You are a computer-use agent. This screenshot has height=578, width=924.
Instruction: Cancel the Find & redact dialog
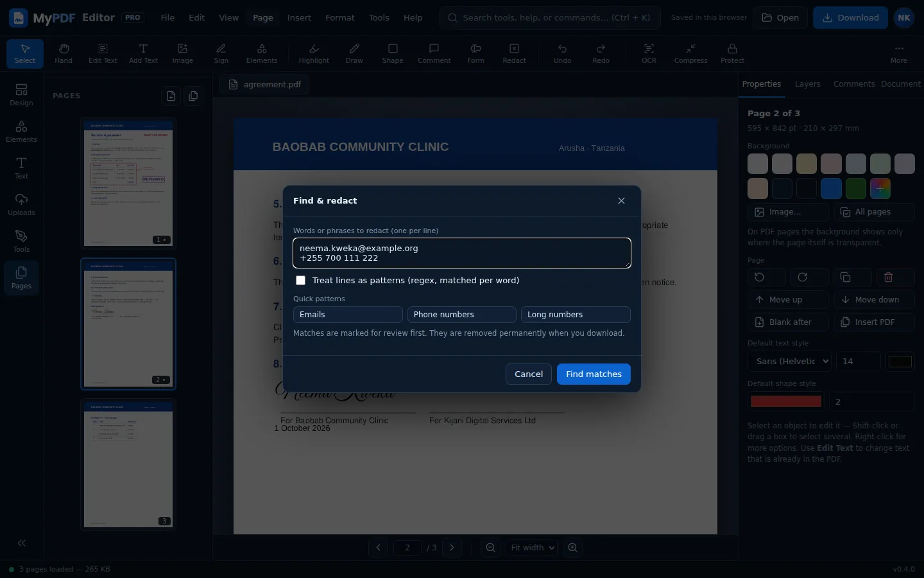529,374
